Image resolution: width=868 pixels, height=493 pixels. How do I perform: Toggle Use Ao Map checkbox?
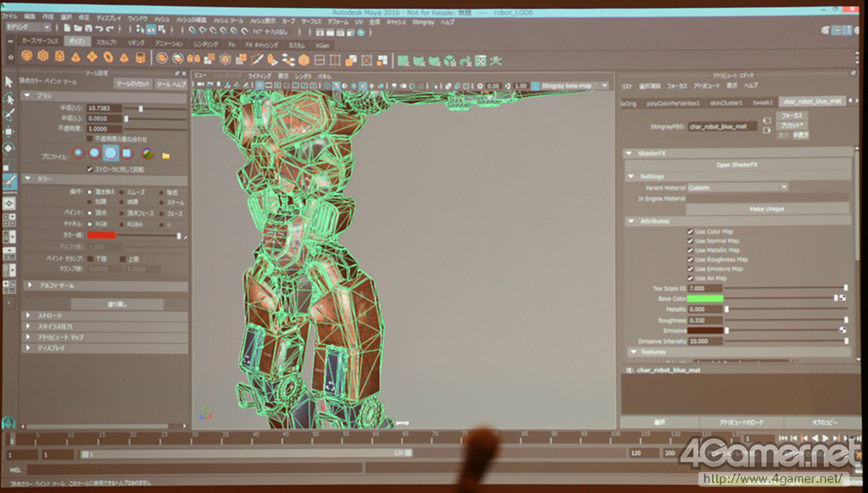click(690, 279)
